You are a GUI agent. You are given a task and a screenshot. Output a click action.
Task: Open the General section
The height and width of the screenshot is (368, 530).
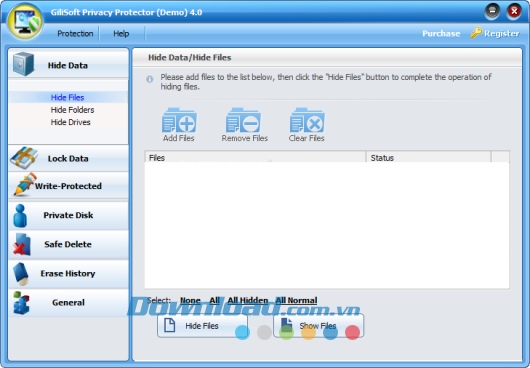68,302
